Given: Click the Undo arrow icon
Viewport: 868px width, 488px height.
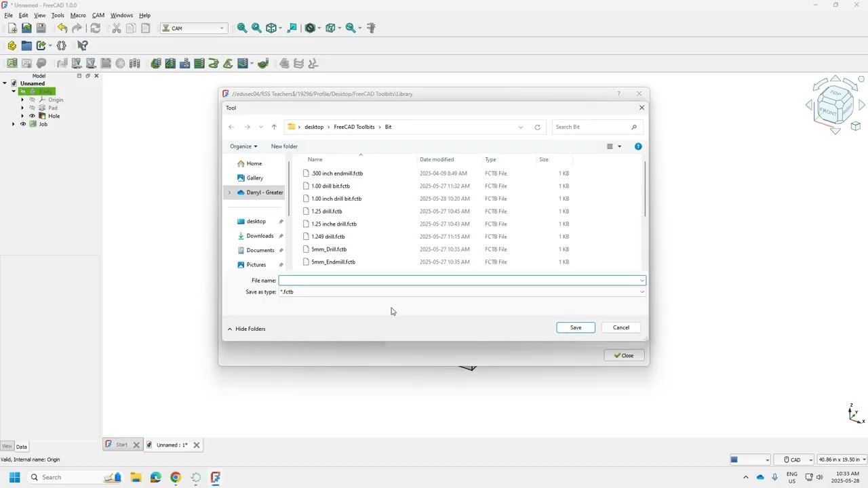Looking at the screenshot, I should coord(62,28).
